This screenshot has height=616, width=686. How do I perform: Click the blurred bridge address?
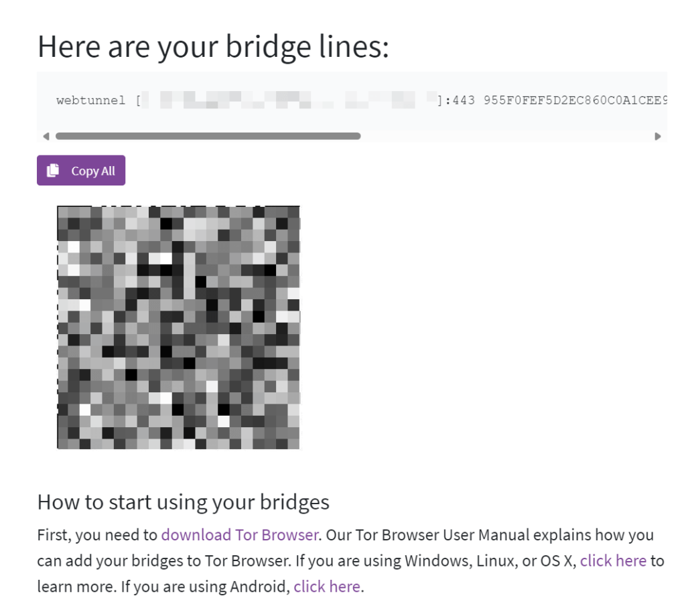(x=288, y=101)
